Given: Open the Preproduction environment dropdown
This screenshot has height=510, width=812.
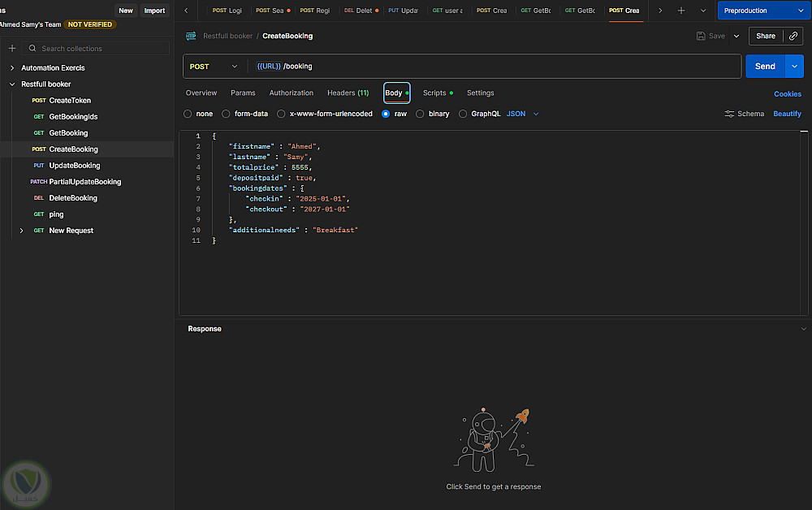Looking at the screenshot, I should pos(760,11).
